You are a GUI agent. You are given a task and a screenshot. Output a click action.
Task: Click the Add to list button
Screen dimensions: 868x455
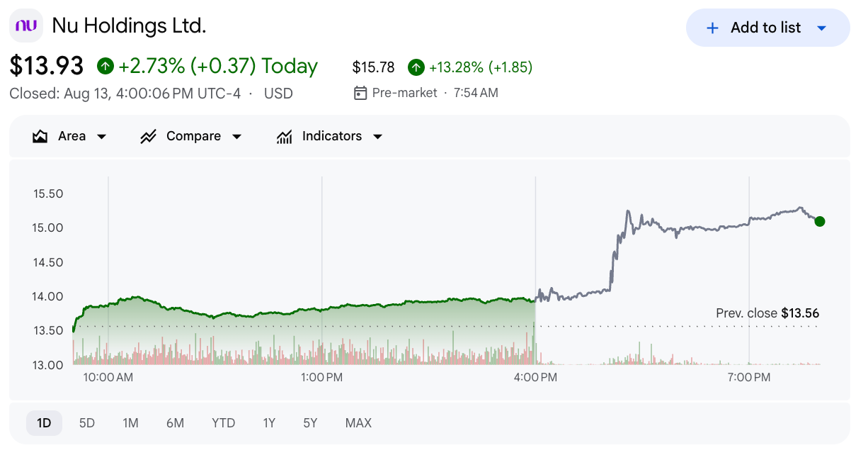(x=767, y=28)
